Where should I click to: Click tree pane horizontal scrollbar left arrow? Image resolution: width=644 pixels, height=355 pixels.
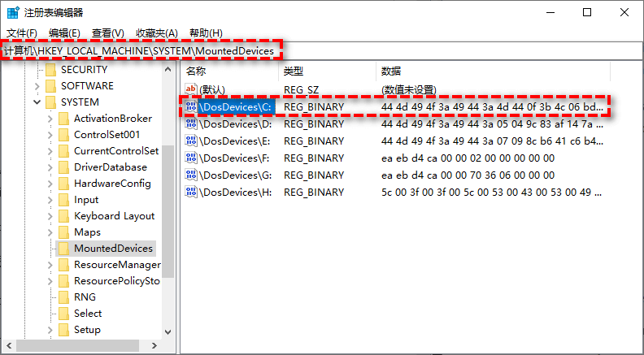[x=9, y=345]
